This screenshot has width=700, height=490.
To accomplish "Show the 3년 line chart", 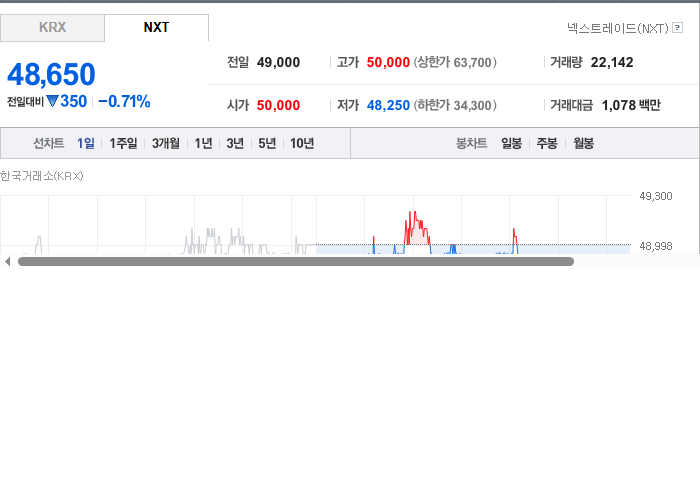I will 235,143.
